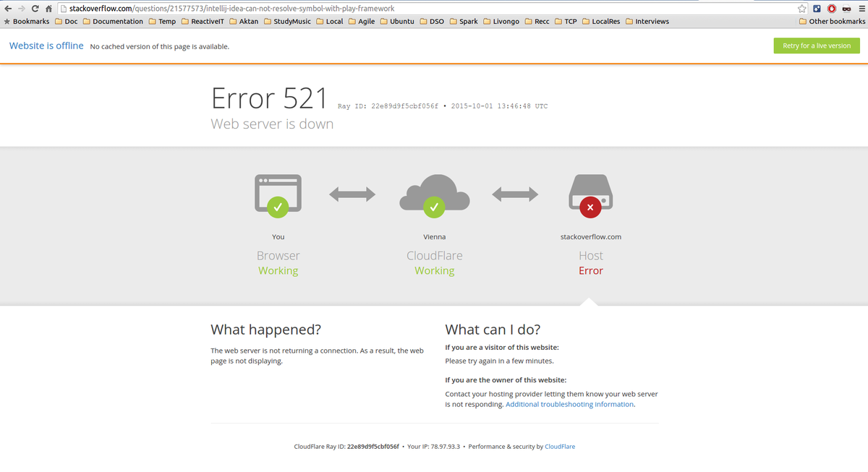Click the 'What happened?' heading
Image resolution: width=868 pixels, height=472 pixels.
(265, 330)
